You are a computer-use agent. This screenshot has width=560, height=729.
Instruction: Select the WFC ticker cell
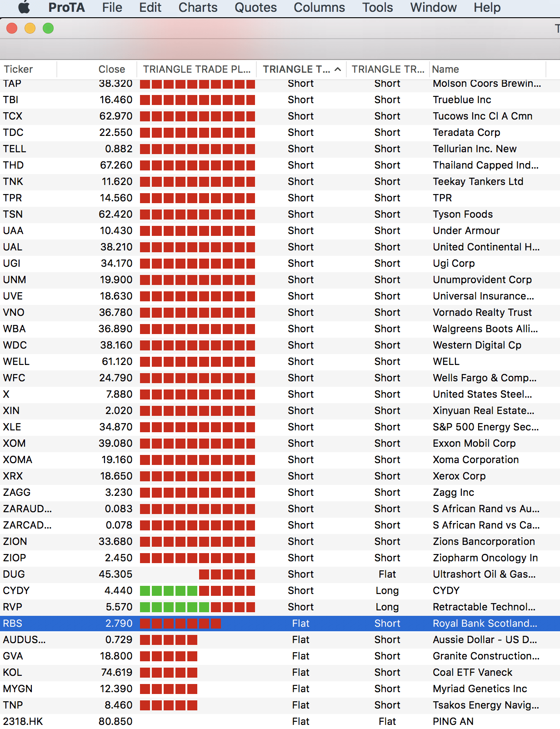click(14, 378)
